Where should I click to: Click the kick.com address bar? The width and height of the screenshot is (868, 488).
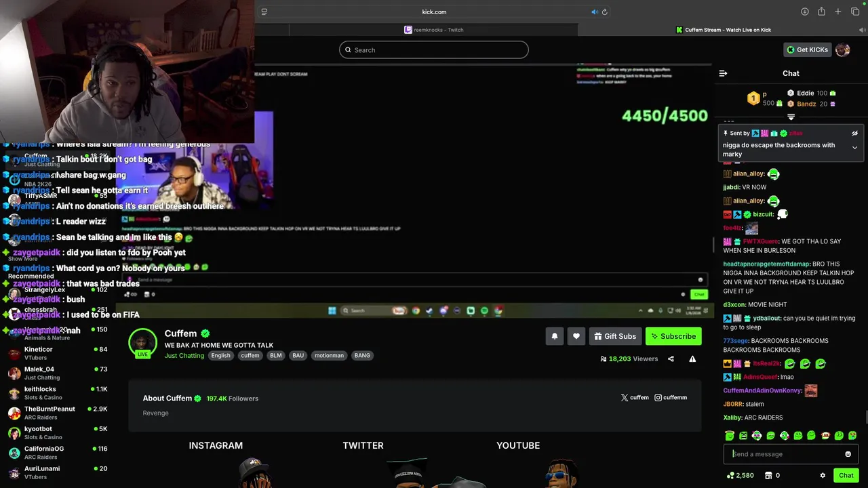coord(434,12)
